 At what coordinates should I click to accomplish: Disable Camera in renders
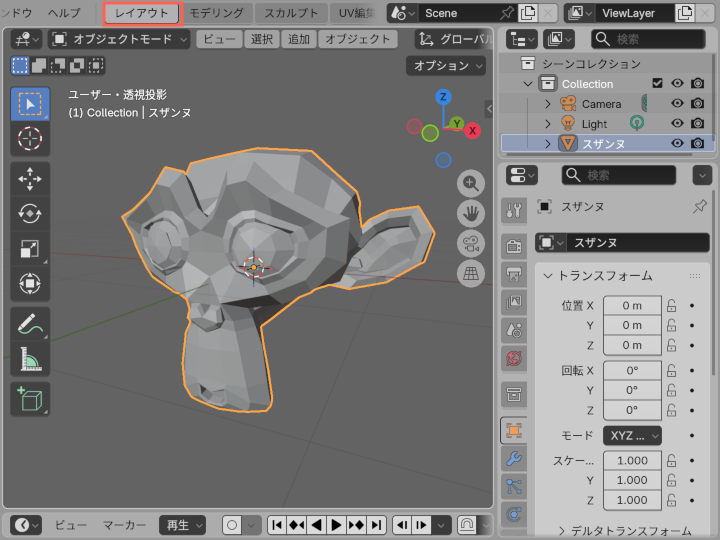tap(698, 103)
